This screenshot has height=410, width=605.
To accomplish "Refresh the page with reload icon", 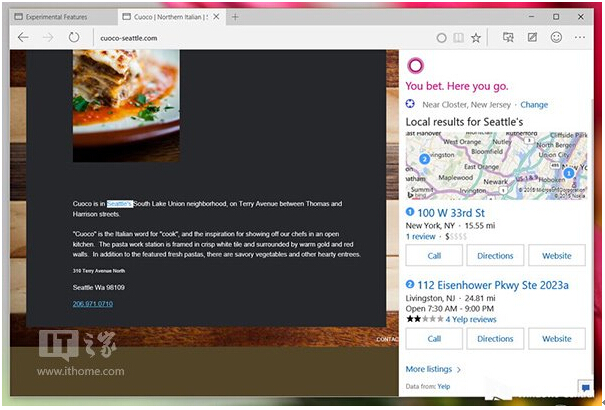I will point(74,37).
